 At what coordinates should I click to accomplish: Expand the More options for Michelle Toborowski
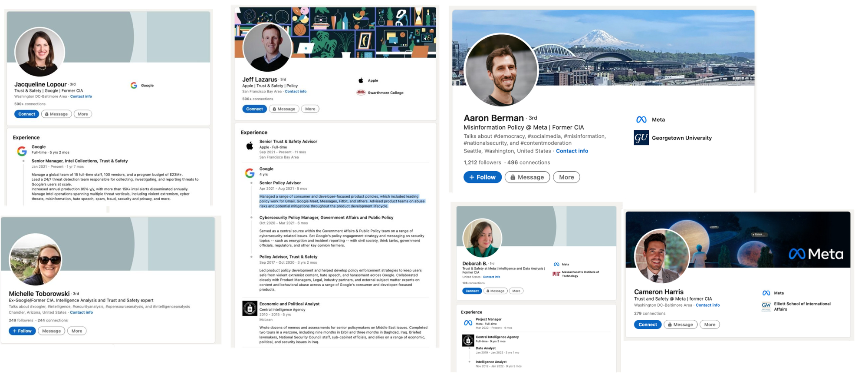point(77,331)
